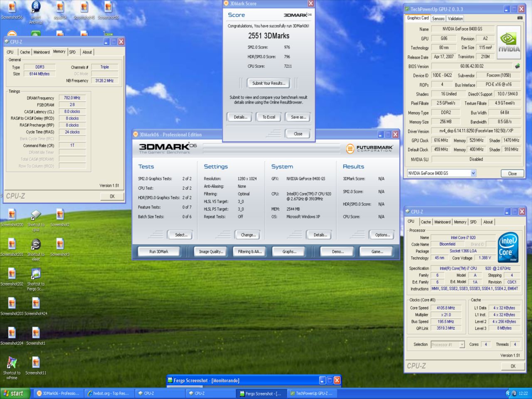Open Mainboard tab in CPU-Z Memory window

(x=42, y=52)
